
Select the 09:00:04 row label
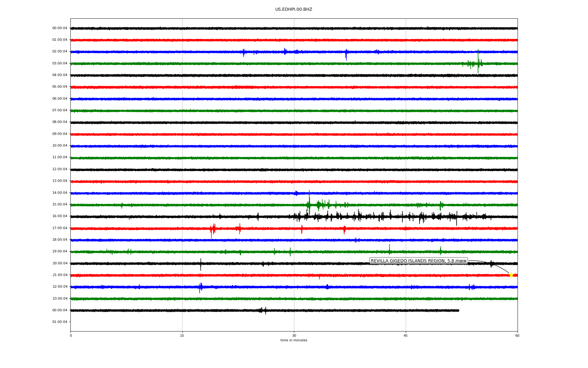click(x=60, y=134)
